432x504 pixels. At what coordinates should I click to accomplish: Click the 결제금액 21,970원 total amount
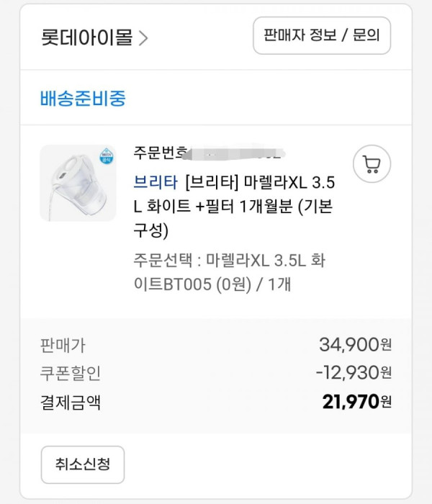click(357, 402)
